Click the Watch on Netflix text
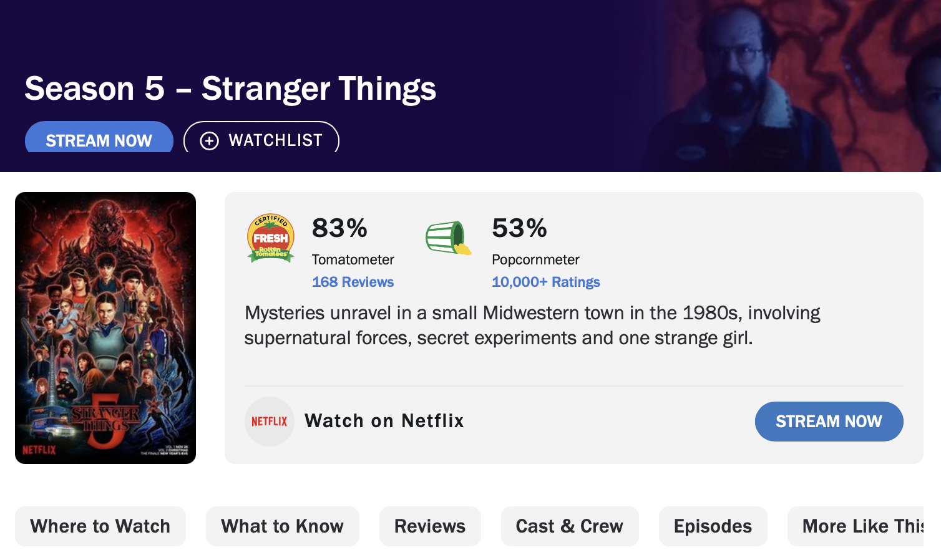The height and width of the screenshot is (560, 941). pos(384,421)
